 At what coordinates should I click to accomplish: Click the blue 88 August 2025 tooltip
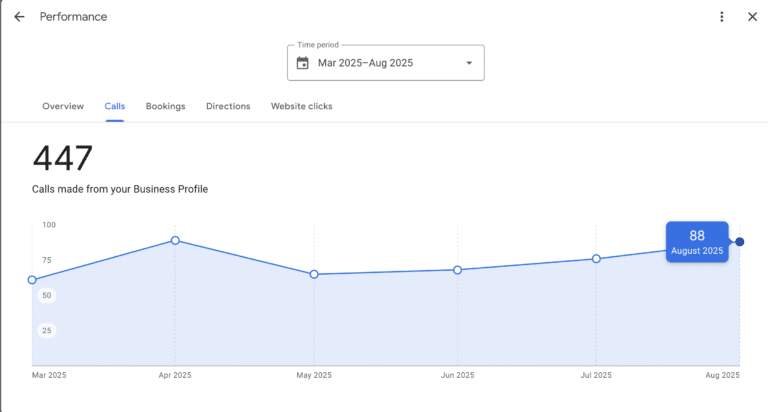pyautogui.click(x=697, y=242)
